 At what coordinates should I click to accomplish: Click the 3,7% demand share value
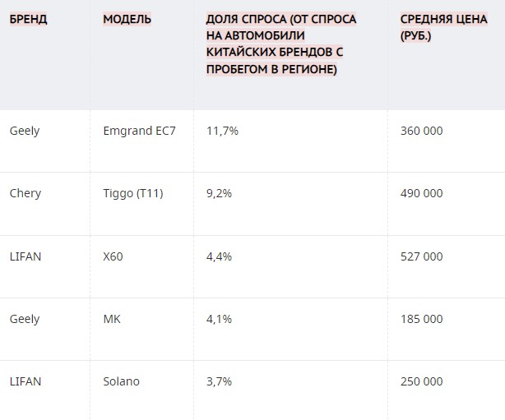219,381
